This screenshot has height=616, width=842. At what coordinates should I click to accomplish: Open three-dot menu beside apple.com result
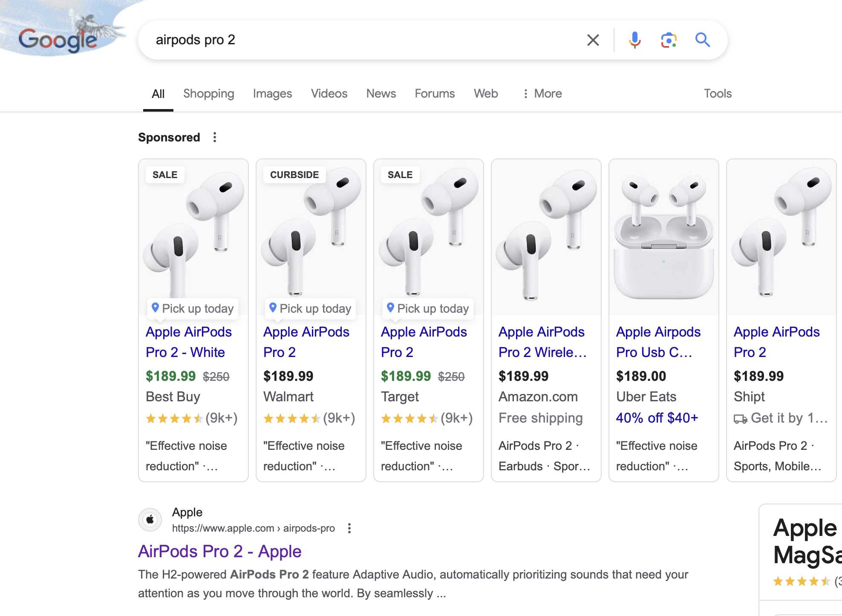349,528
